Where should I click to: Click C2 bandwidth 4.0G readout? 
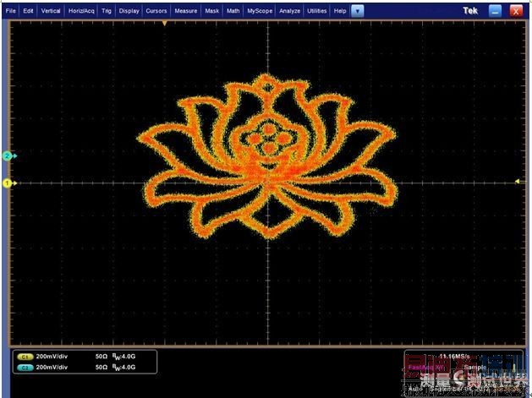pos(123,368)
